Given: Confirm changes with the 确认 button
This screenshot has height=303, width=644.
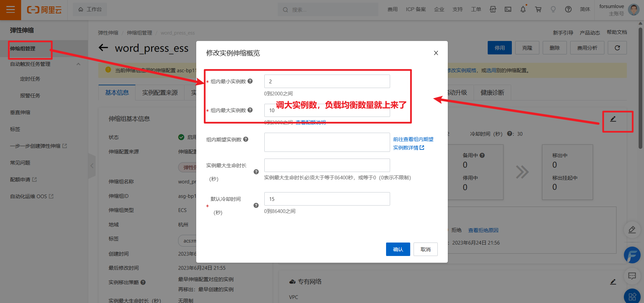Looking at the screenshot, I should 398,249.
